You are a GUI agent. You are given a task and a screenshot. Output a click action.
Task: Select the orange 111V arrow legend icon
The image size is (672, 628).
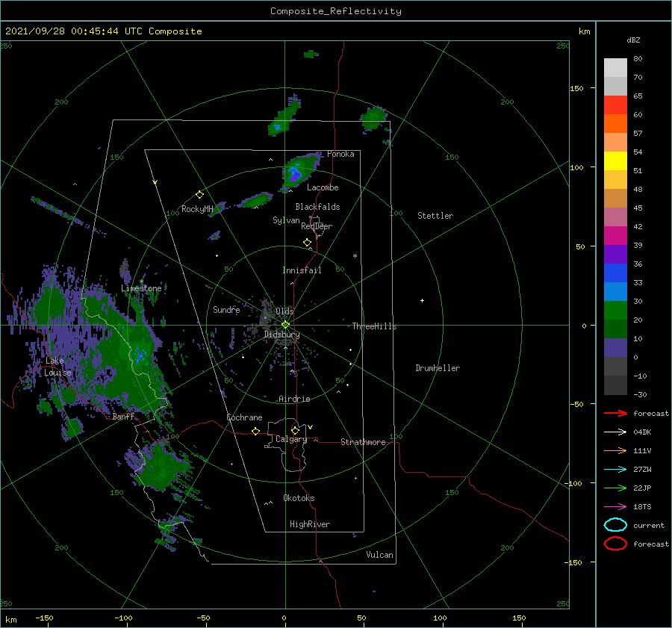click(x=615, y=450)
